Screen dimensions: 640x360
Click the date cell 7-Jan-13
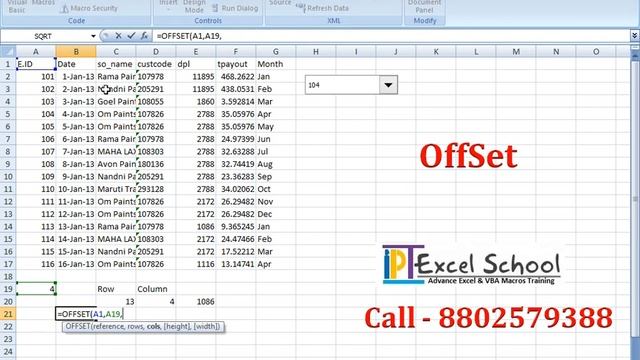(76, 151)
